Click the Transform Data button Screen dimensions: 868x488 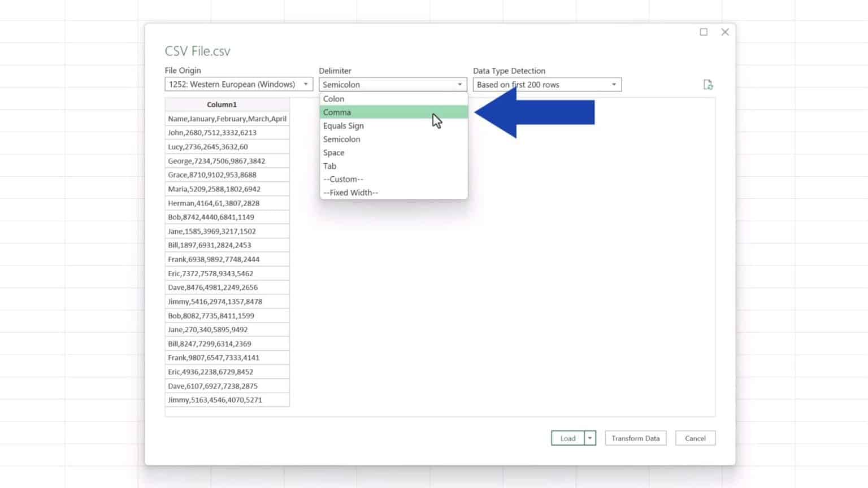pos(635,438)
